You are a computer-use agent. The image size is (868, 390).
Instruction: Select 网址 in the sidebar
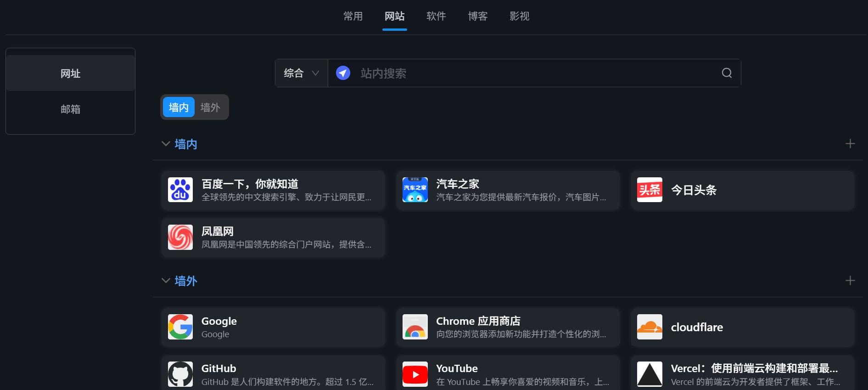[70, 73]
